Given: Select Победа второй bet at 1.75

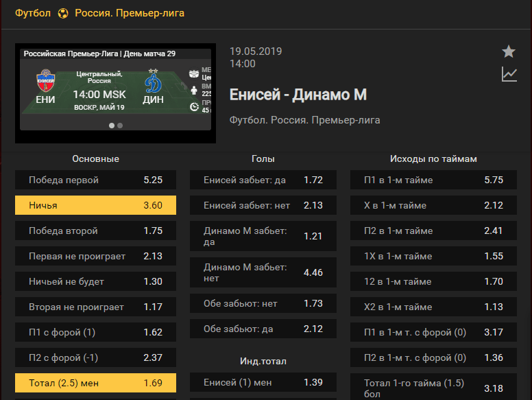Looking at the screenshot, I should (x=96, y=231).
